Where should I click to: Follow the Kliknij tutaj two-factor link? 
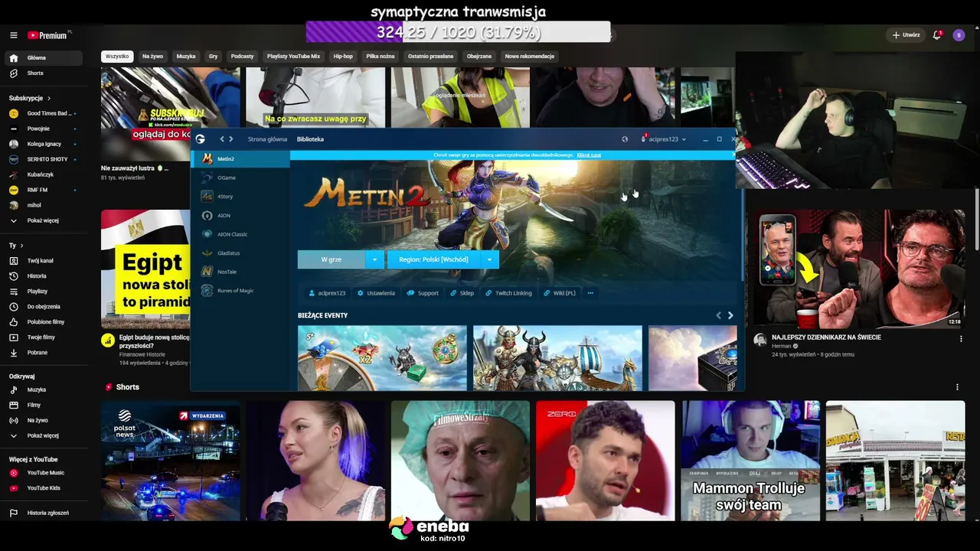pos(589,155)
